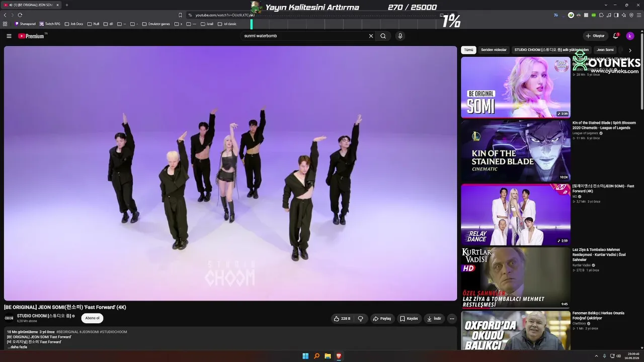The height and width of the screenshot is (362, 644).
Task: Open the 'BE ORIGINAL SOMI' video thumbnail
Action: point(516,87)
